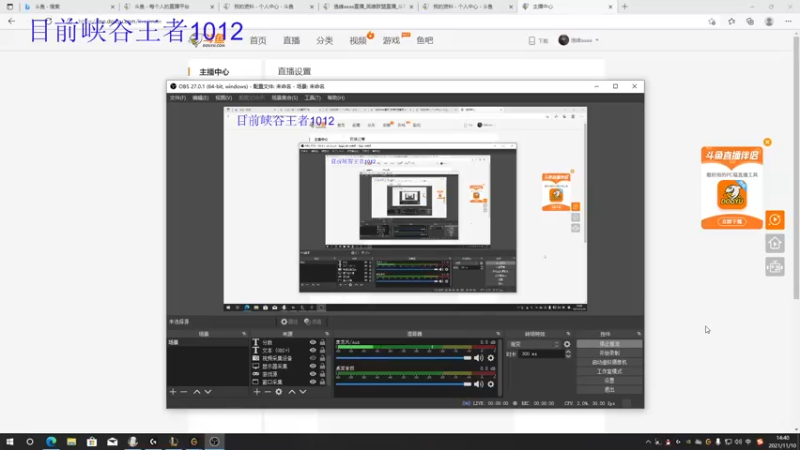Increase transition duration with the up arrow
Screen dimensions: 800x450
point(568,352)
